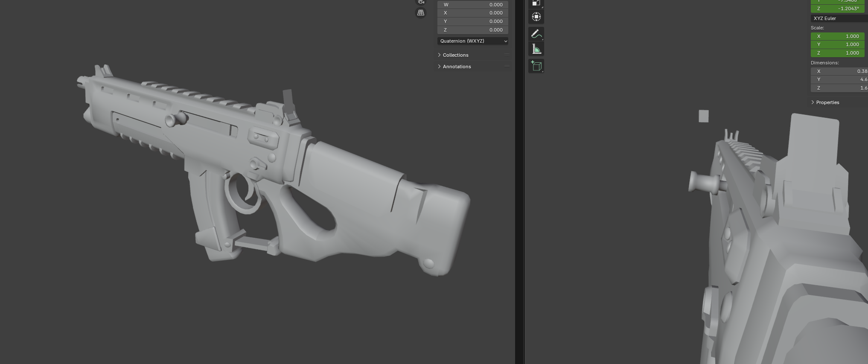This screenshot has height=364, width=868.
Task: Click the Rotation Z field showing -1.2043°
Action: click(x=837, y=9)
